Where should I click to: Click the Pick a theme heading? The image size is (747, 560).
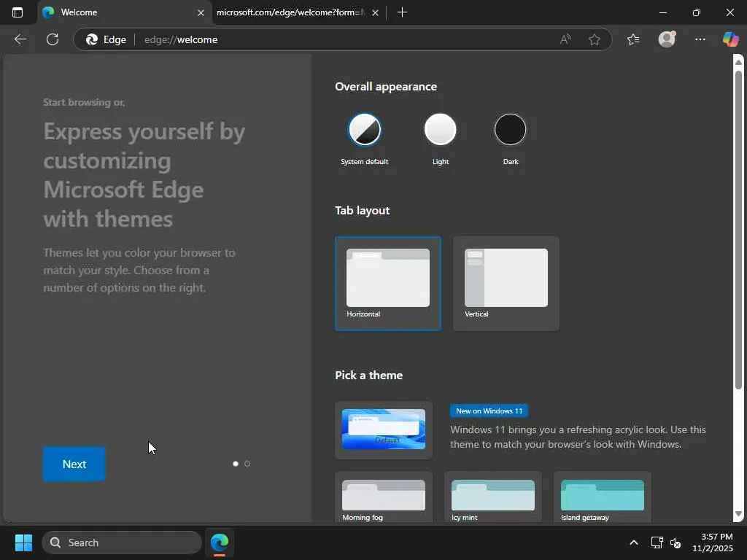pos(368,376)
